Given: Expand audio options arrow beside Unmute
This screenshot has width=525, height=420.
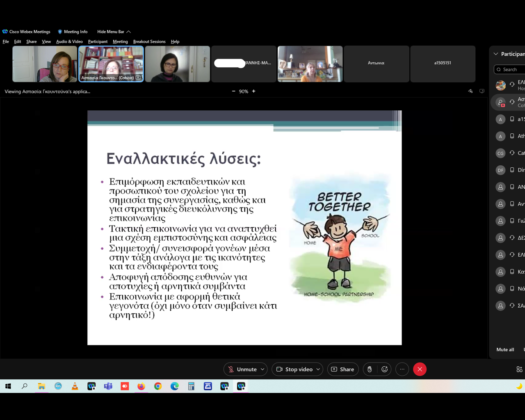Looking at the screenshot, I should (x=262, y=369).
